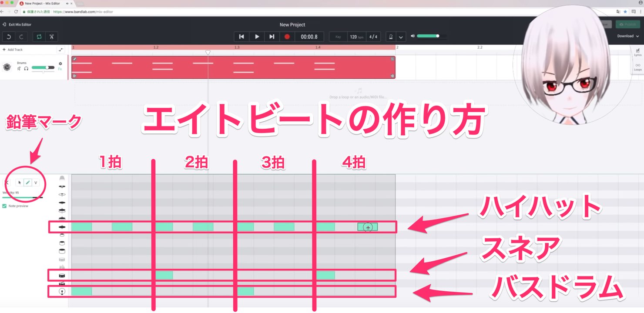Open the Drums track Fx panel
This screenshot has height=313, width=644.
click(60, 69)
